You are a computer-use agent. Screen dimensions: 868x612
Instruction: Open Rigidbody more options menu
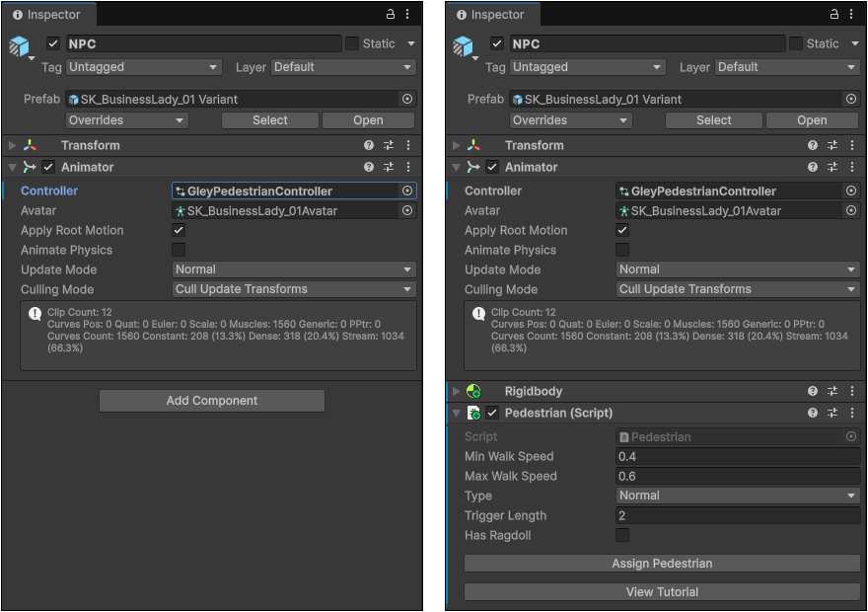point(852,391)
